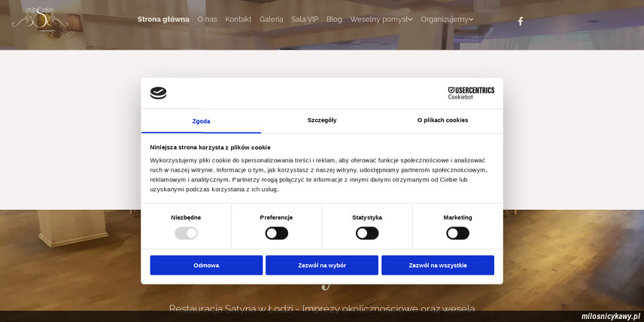Click the Facebook icon in header
644x322 pixels.
click(x=520, y=21)
